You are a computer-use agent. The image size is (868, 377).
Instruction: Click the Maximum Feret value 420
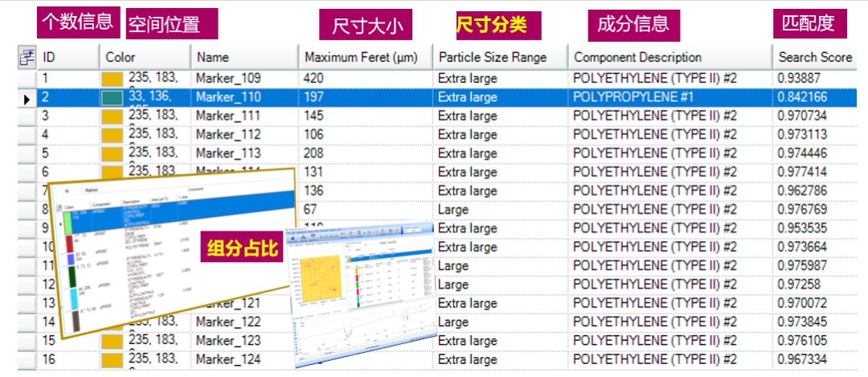(313, 79)
